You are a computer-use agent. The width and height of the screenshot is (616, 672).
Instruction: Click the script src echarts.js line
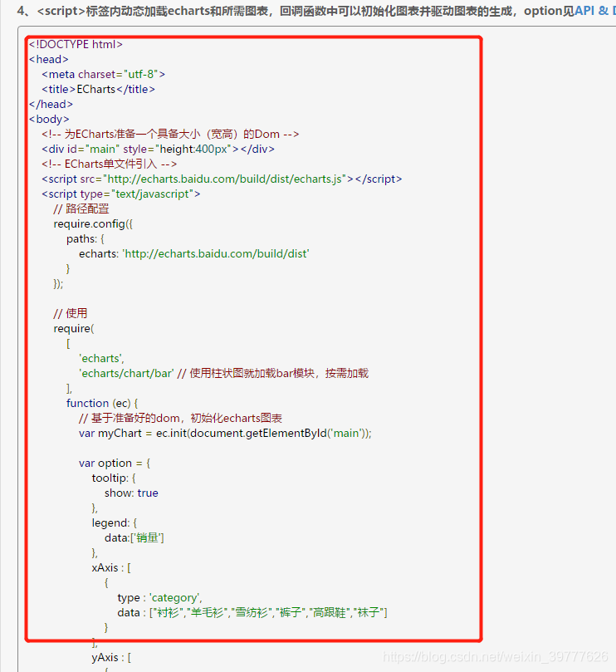pyautogui.click(x=222, y=179)
